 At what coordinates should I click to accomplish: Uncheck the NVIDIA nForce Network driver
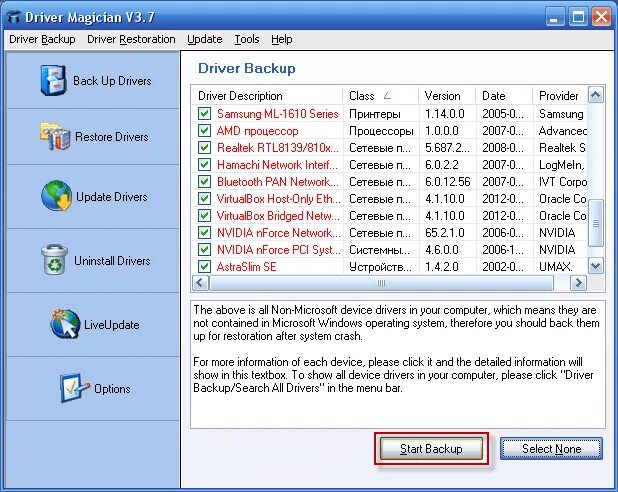tap(204, 233)
